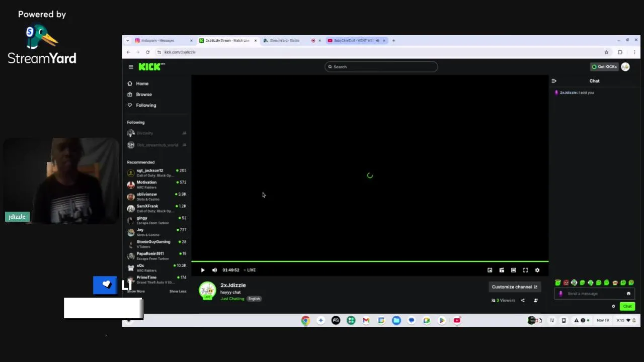The image size is (644, 362).
Task: Open a new browser tab
Action: (393, 41)
